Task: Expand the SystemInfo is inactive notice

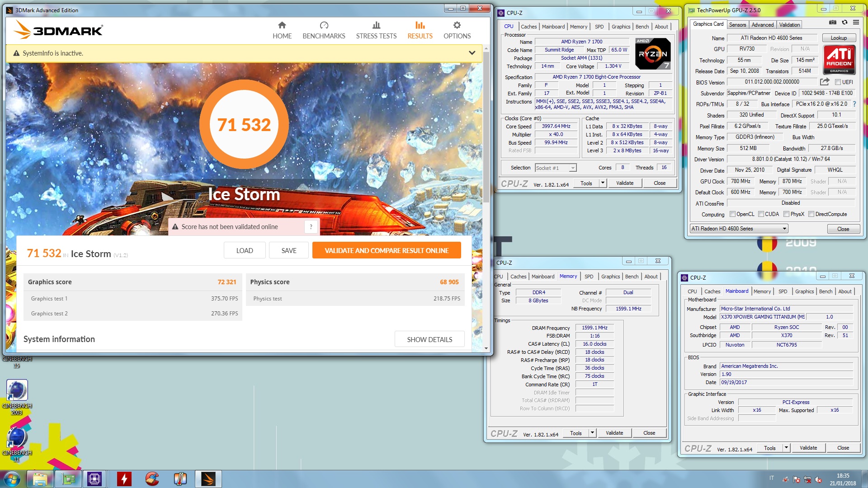Action: pyautogui.click(x=472, y=53)
